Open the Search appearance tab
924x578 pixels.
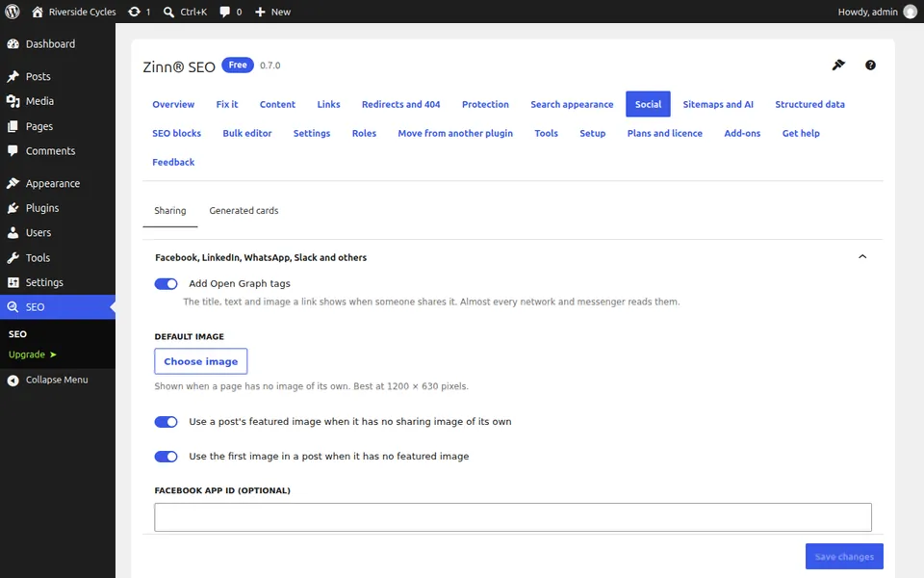click(572, 104)
